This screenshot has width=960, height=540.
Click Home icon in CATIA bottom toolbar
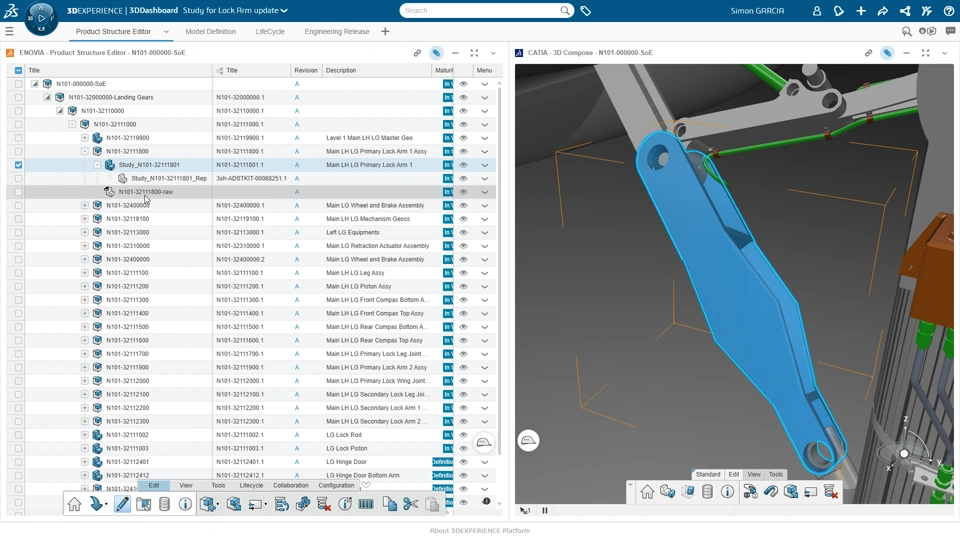coord(647,492)
